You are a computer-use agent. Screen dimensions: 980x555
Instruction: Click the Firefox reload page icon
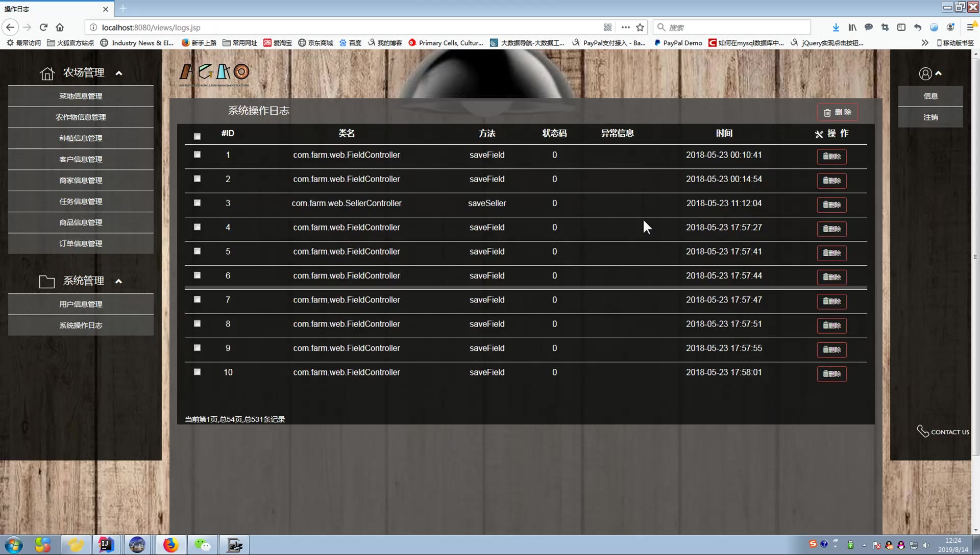click(x=43, y=28)
